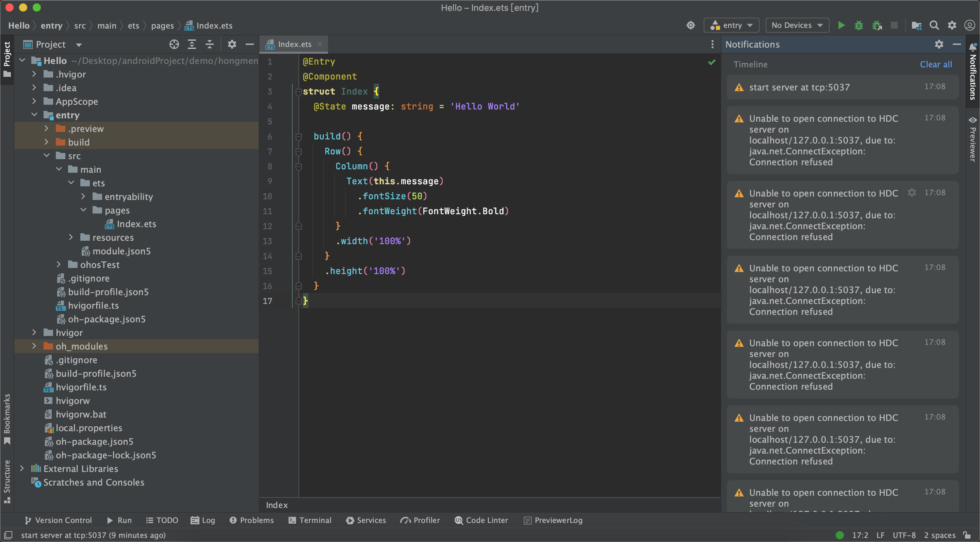Start debugging the entry module
Viewport: 980px width, 542px height.
(859, 26)
